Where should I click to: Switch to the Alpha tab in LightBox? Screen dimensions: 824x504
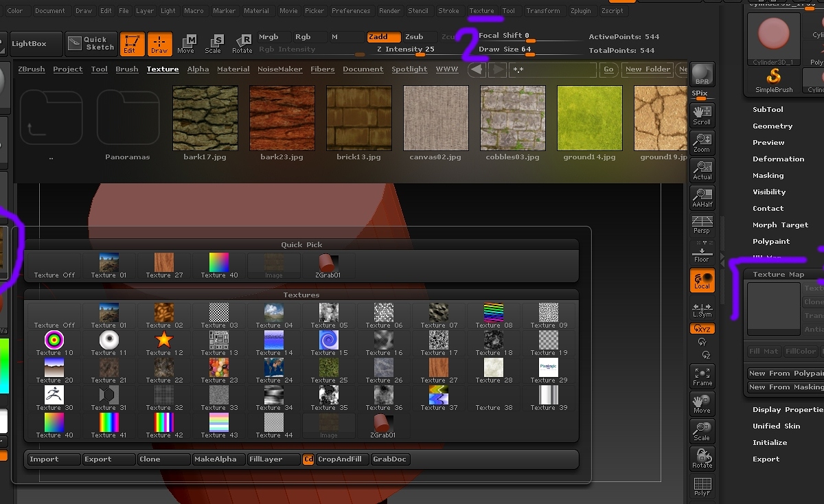[x=198, y=69]
